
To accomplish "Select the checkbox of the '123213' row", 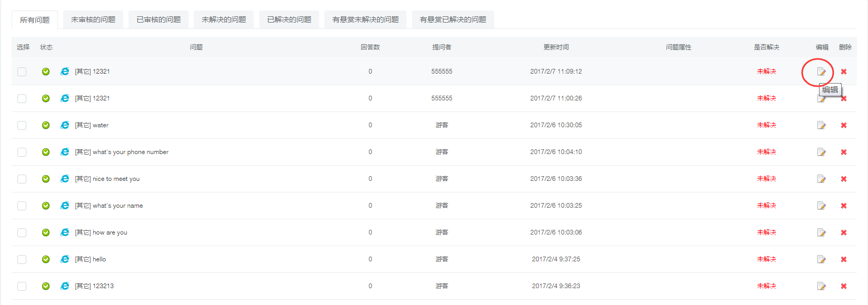I will pyautogui.click(x=22, y=286).
